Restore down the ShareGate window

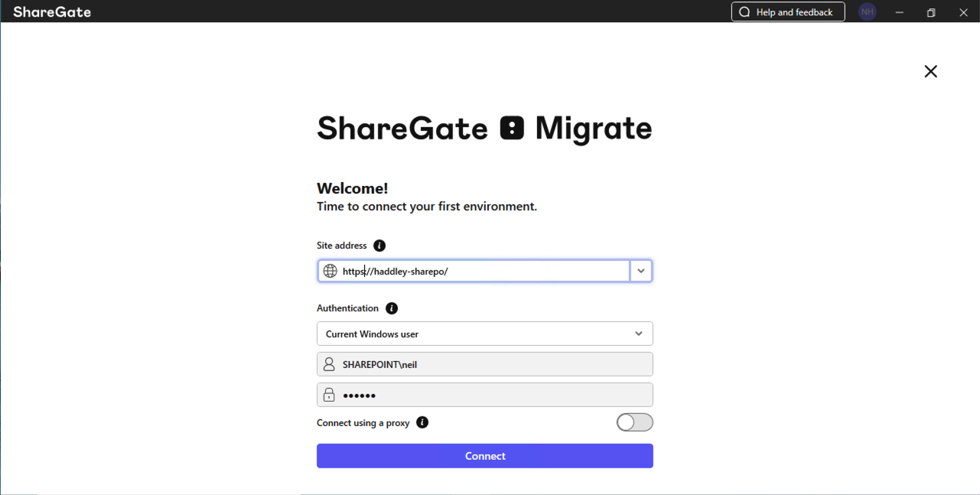[931, 11]
